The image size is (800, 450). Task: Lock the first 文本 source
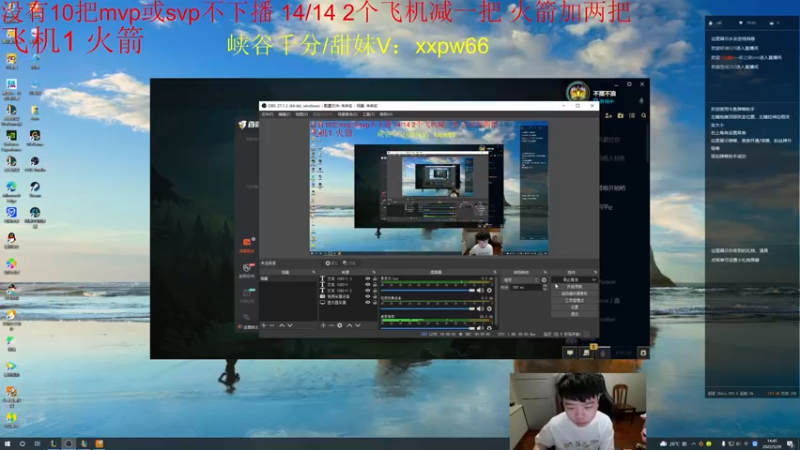[x=375, y=279]
